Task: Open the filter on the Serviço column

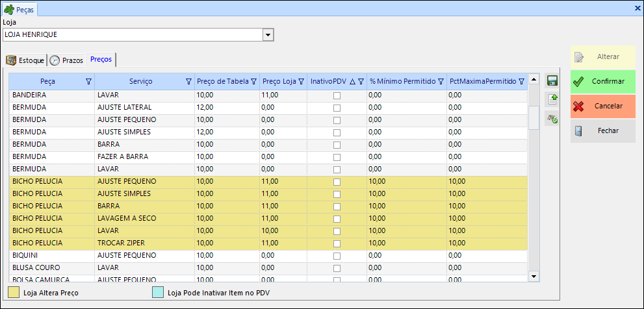Action: pyautogui.click(x=188, y=82)
